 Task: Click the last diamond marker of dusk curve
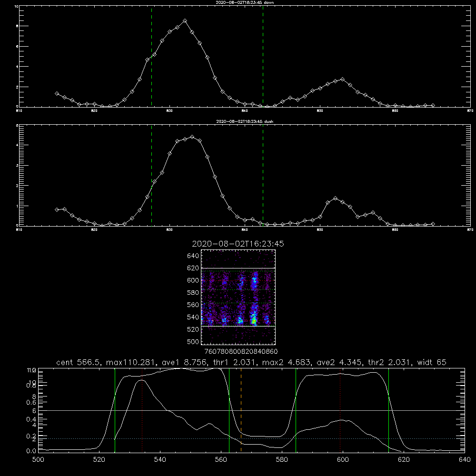pyautogui.click(x=433, y=224)
